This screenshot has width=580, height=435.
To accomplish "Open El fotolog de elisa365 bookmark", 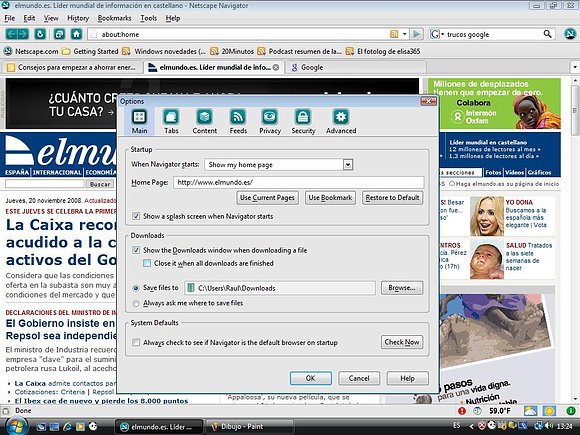I will pos(383,51).
